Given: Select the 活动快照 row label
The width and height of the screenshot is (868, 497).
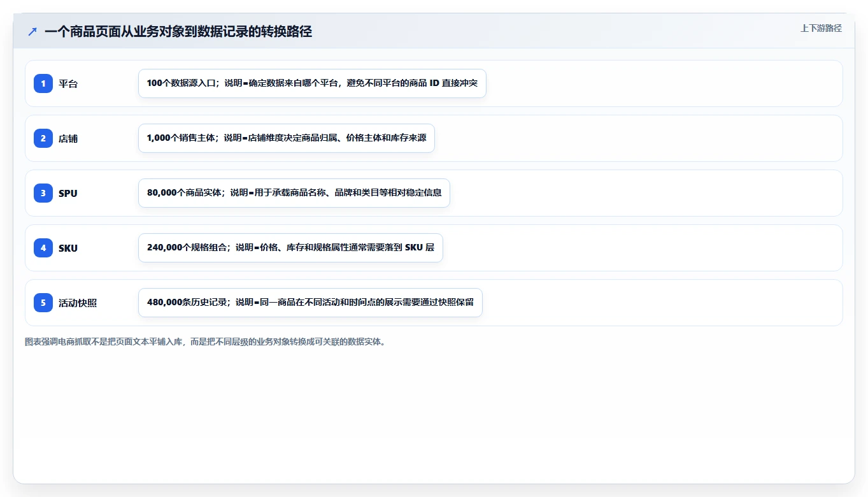Looking at the screenshot, I should tap(78, 303).
